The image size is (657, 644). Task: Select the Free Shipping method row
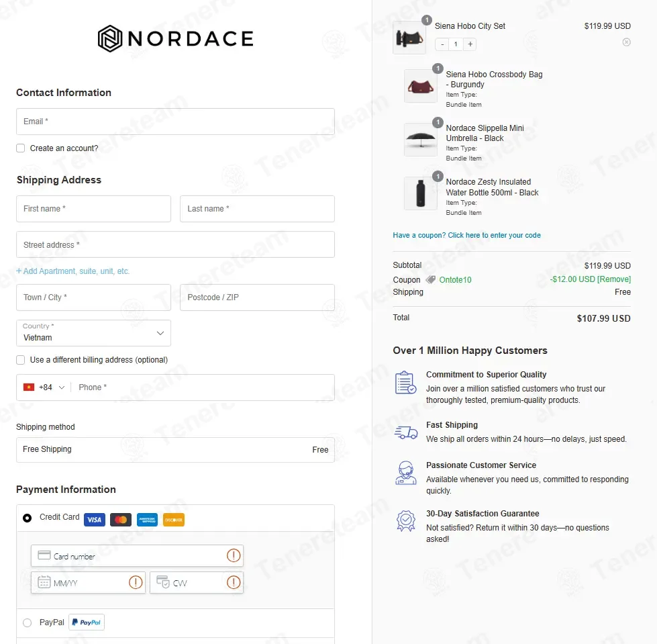coord(176,450)
